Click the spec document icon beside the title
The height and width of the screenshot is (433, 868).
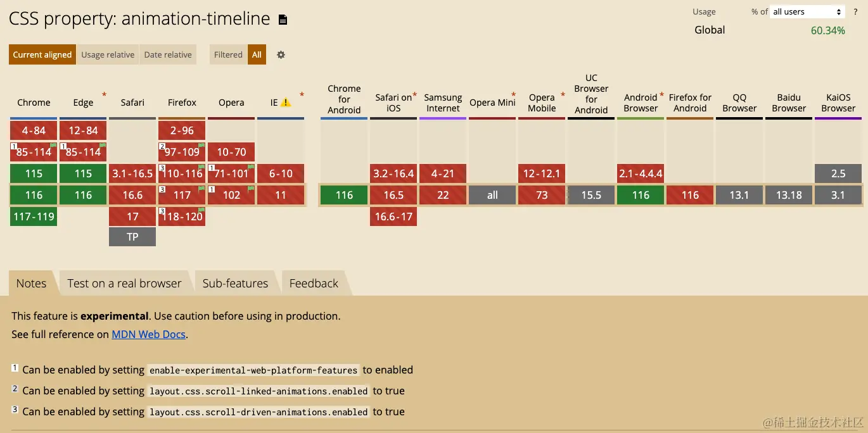(283, 20)
